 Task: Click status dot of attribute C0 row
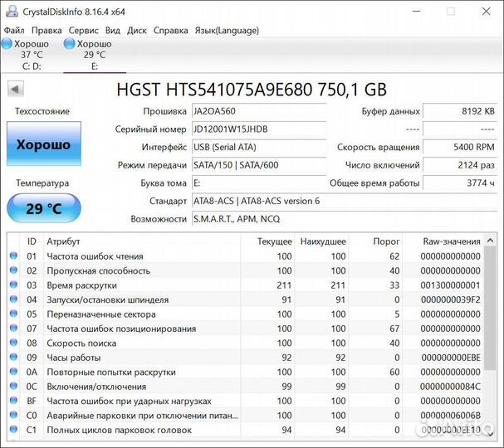pos(13,415)
